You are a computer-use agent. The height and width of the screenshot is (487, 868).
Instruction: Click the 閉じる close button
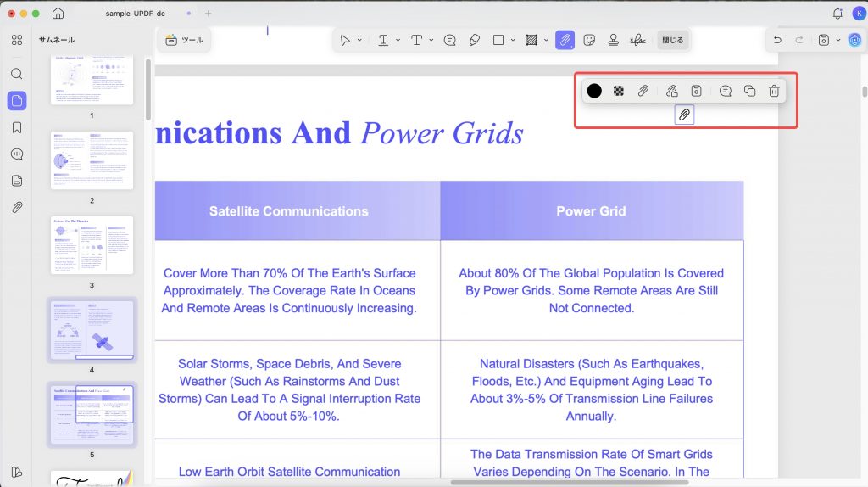672,40
